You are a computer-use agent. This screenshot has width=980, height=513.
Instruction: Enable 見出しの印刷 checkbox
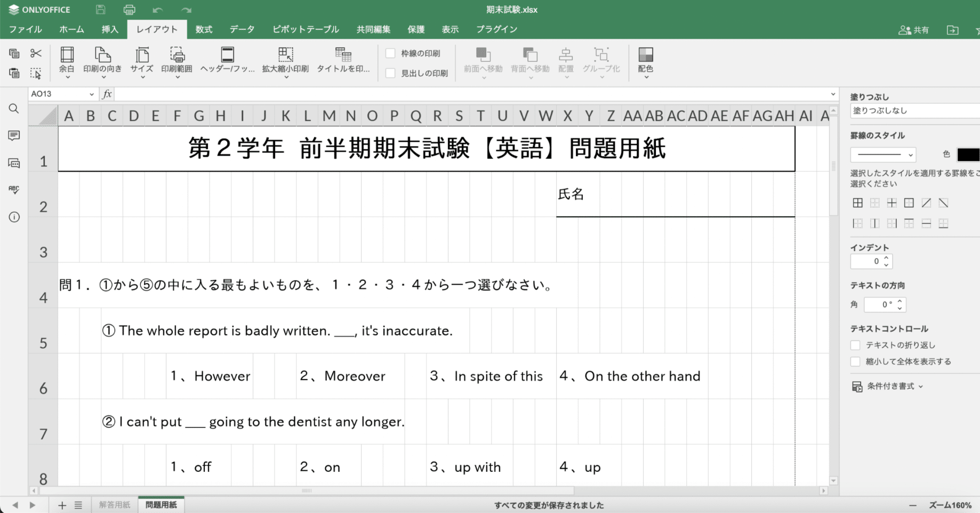tap(390, 73)
